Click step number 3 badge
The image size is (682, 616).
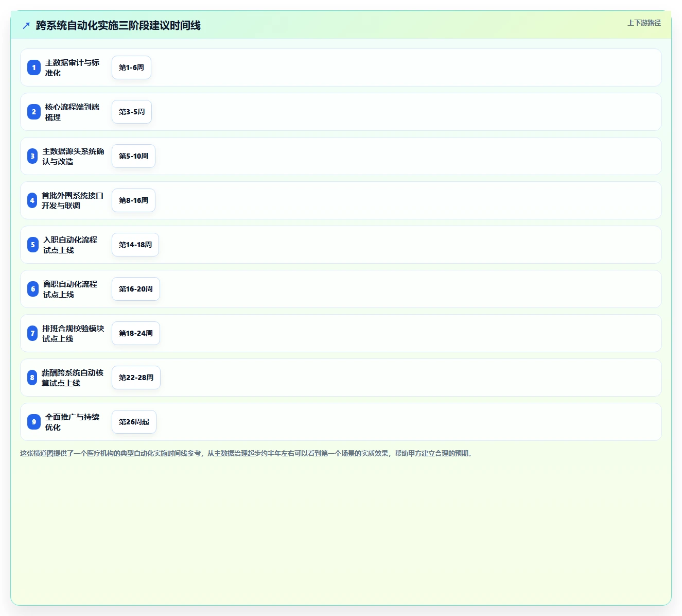pyautogui.click(x=32, y=156)
